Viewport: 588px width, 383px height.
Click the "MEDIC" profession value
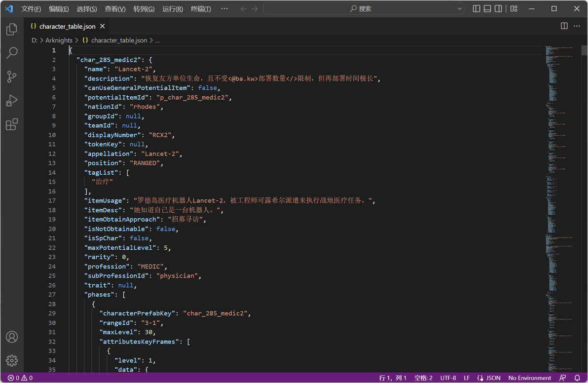[x=150, y=267]
